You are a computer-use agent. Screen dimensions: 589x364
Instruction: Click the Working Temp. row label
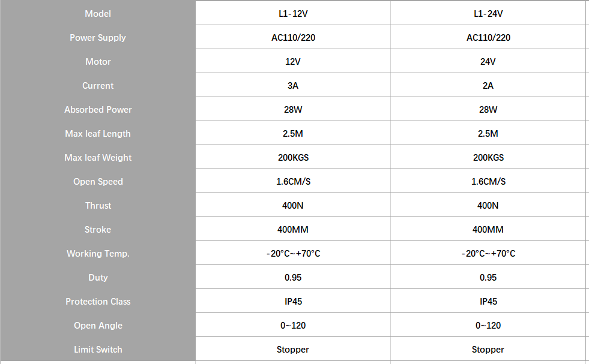[98, 253]
